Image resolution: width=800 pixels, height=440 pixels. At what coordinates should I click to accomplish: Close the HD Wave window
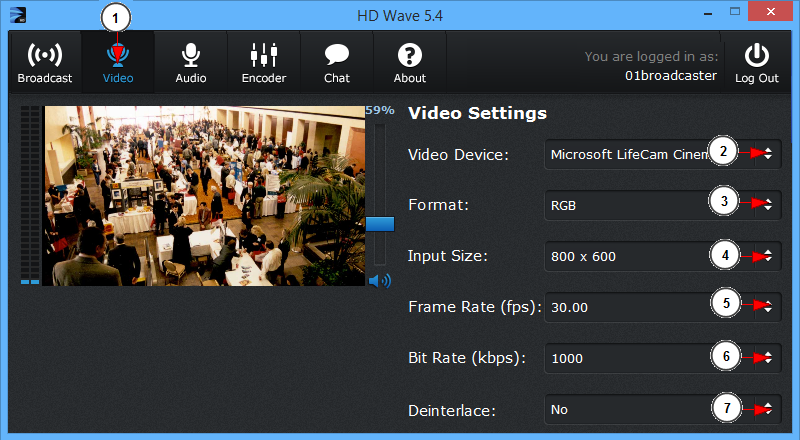771,11
